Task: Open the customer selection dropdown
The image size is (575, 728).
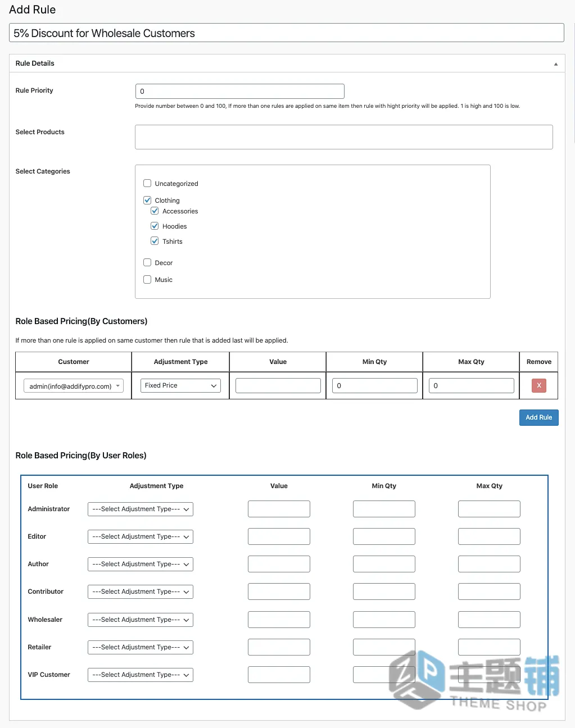Action: pos(74,386)
